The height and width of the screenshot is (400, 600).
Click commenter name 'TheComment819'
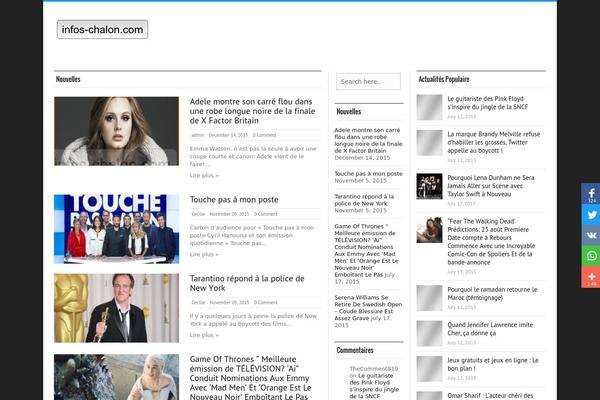point(373,369)
